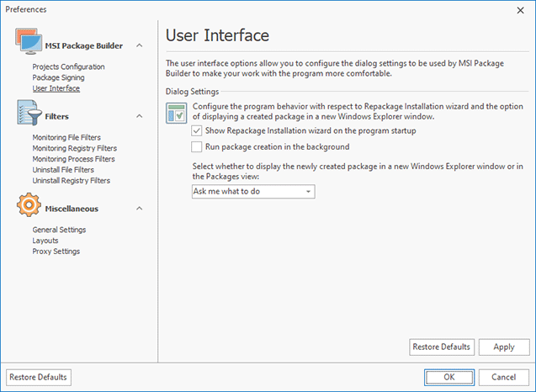Click the Dialog Settings group label
Image resolution: width=536 pixels, height=392 pixels.
coord(192,92)
